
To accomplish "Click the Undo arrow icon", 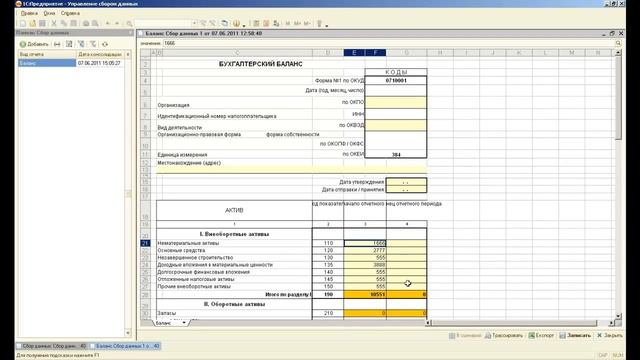I will pyautogui.click(x=107, y=24).
